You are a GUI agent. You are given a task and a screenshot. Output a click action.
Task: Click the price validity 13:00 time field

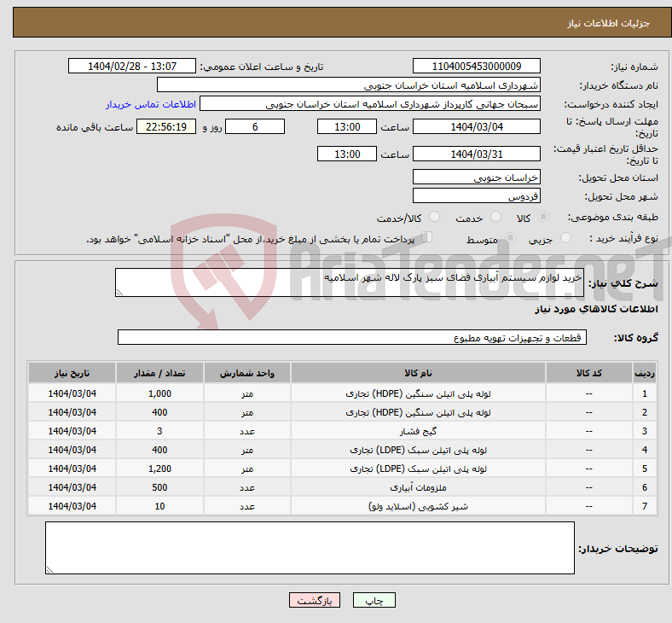[347, 154]
